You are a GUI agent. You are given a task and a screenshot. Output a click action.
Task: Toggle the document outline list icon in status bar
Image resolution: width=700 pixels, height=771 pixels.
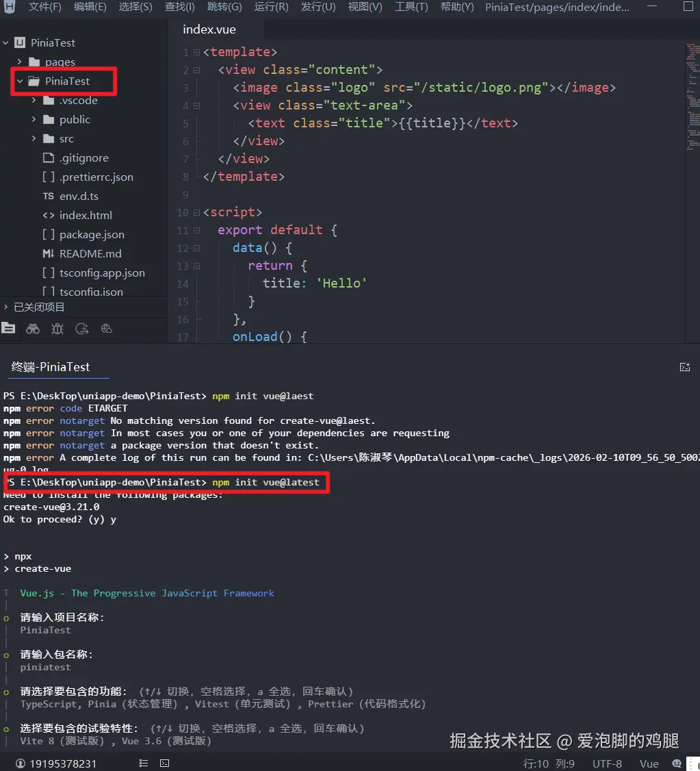(x=144, y=763)
